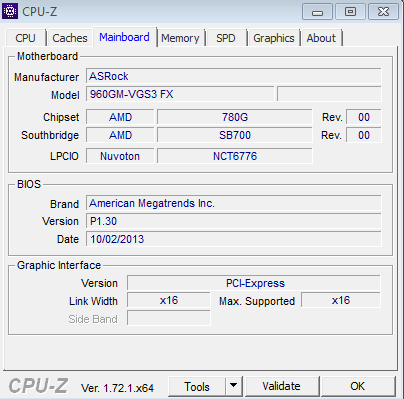The height and width of the screenshot is (399, 404).
Task: Click the 960GM-VGS3 FX model field
Action: pyautogui.click(x=180, y=94)
